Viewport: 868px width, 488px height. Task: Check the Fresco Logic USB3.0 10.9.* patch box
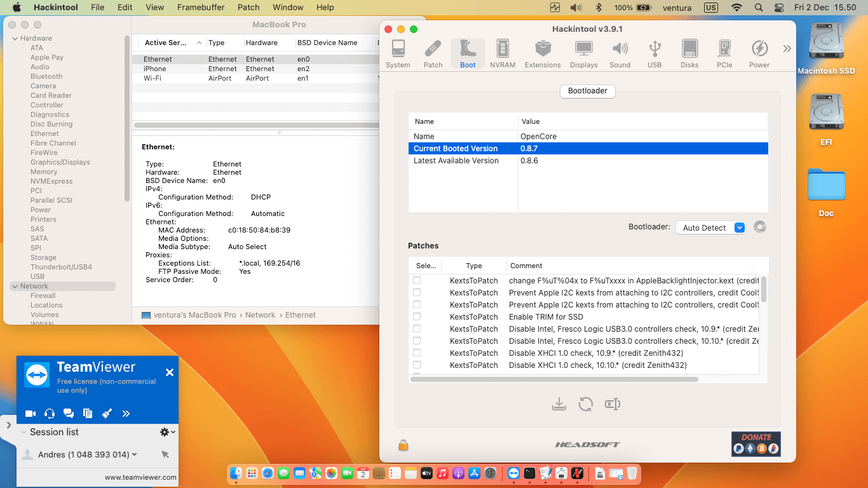tap(417, 329)
